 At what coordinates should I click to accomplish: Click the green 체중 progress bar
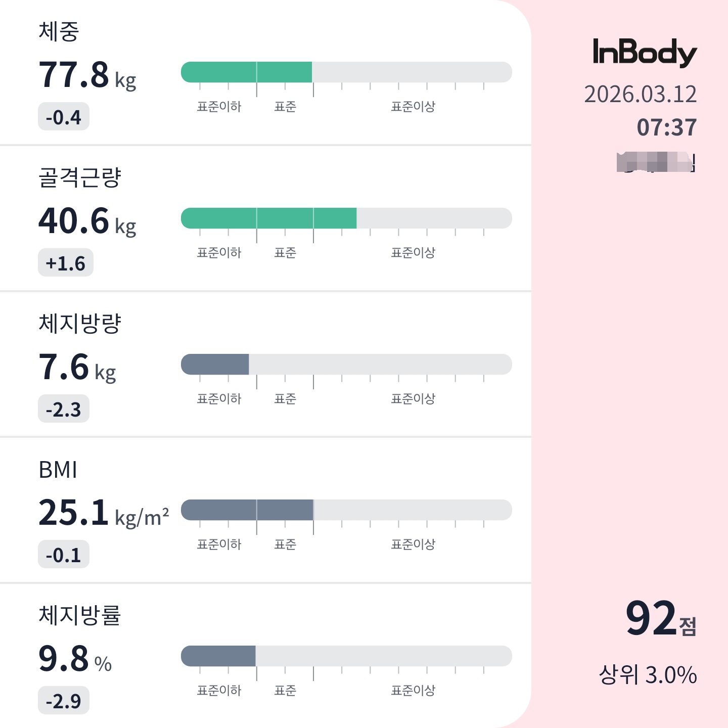click(x=247, y=72)
